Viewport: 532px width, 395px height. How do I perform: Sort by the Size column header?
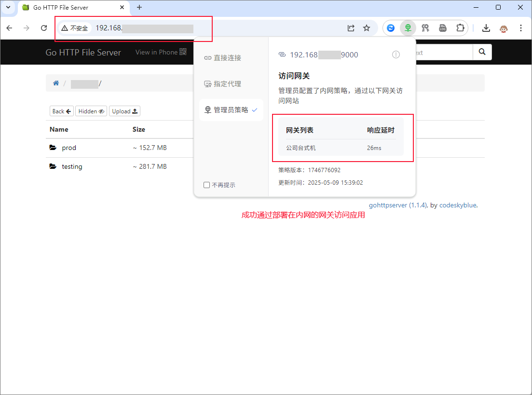click(139, 129)
